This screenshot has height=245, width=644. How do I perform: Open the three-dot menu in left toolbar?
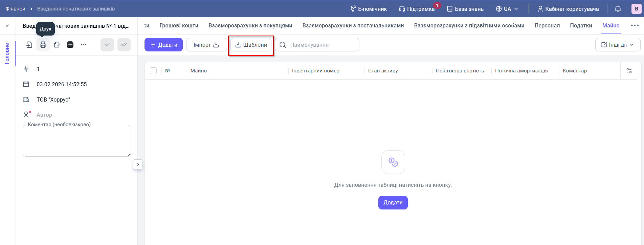pyautogui.click(x=84, y=45)
